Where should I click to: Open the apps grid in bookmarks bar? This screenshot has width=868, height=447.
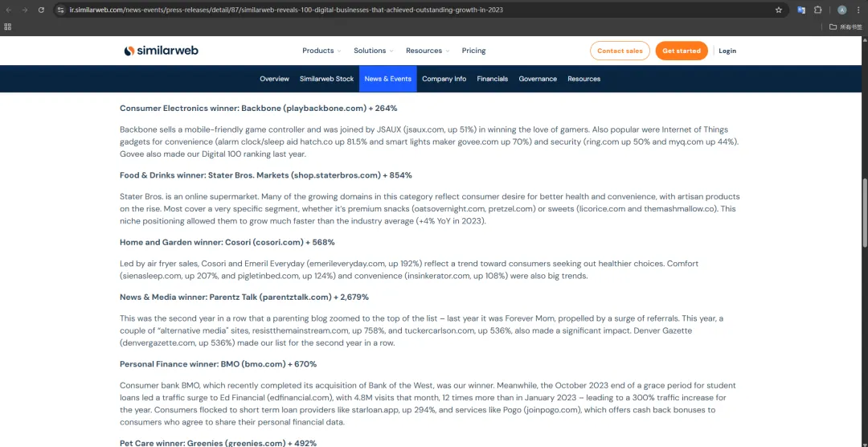click(x=8, y=27)
